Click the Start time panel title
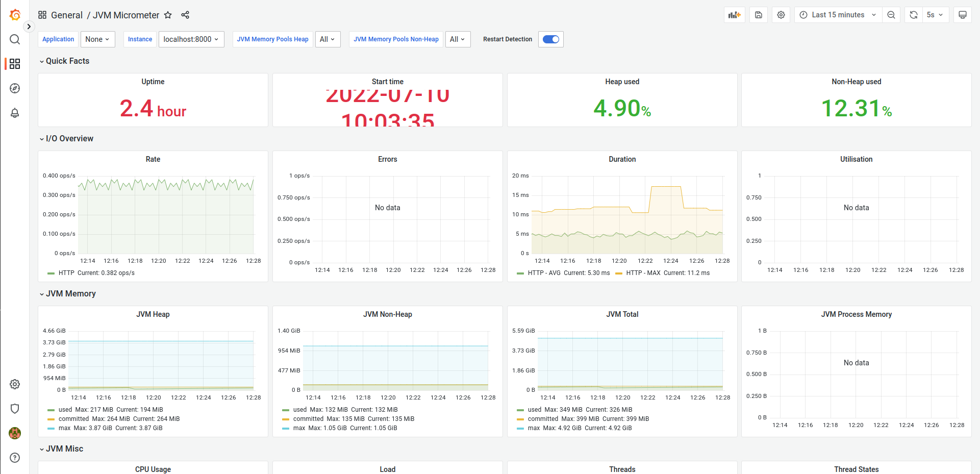 [388, 82]
